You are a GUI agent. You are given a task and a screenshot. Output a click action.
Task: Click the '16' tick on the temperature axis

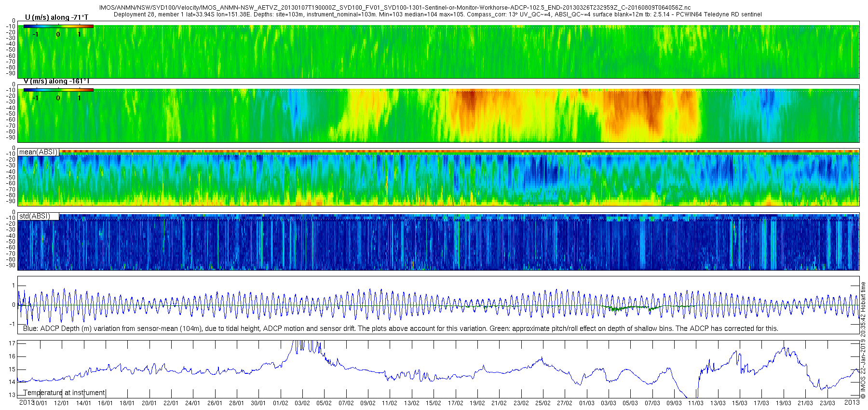pyautogui.click(x=13, y=356)
